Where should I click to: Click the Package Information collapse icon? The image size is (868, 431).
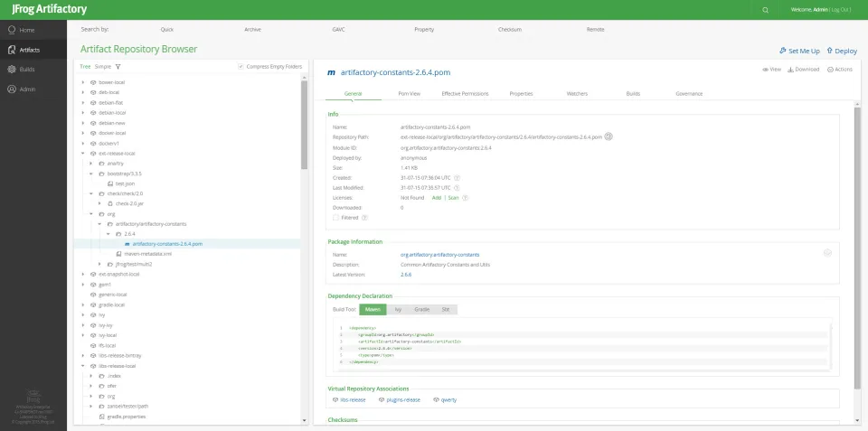pyautogui.click(x=827, y=252)
